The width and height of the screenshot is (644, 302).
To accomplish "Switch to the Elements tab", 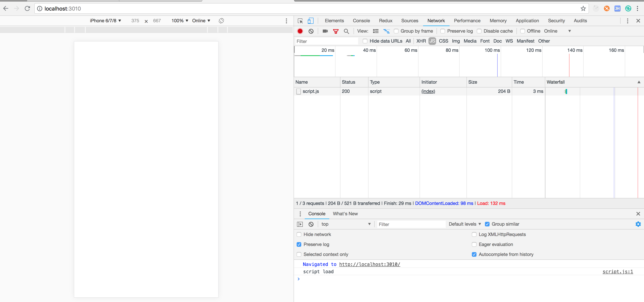I will 334,21.
